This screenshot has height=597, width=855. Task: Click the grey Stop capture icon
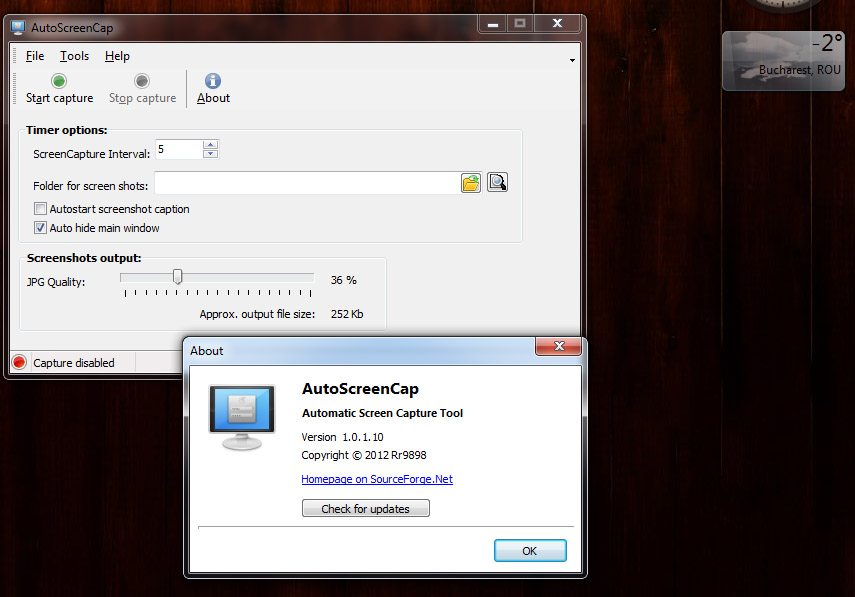(x=142, y=81)
